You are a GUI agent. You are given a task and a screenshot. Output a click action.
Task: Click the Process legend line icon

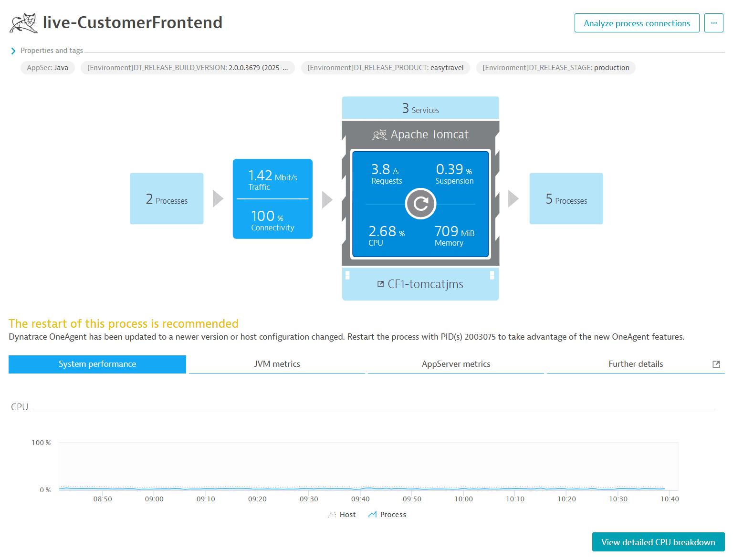(373, 515)
